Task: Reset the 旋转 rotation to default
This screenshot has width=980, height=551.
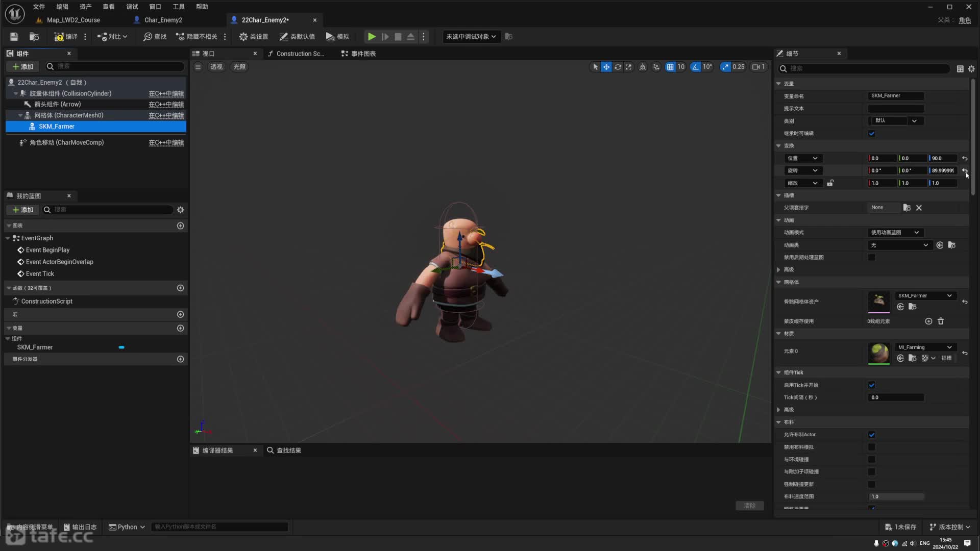Action: tap(965, 170)
